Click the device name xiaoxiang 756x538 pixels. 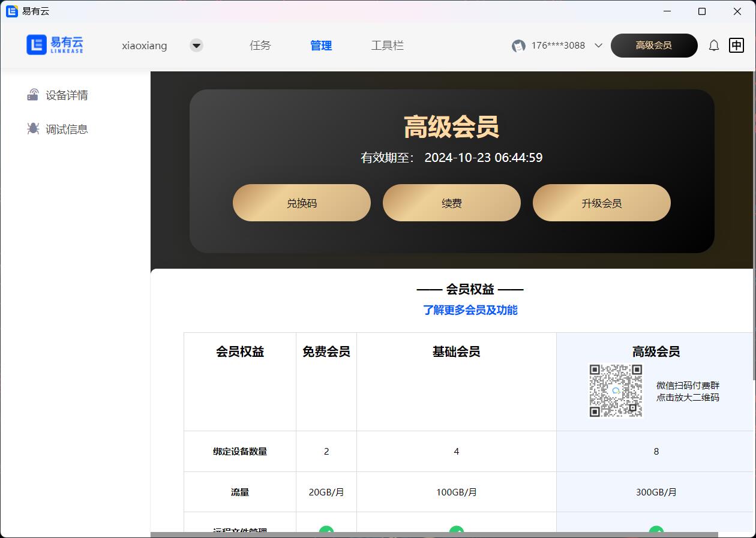click(x=145, y=46)
